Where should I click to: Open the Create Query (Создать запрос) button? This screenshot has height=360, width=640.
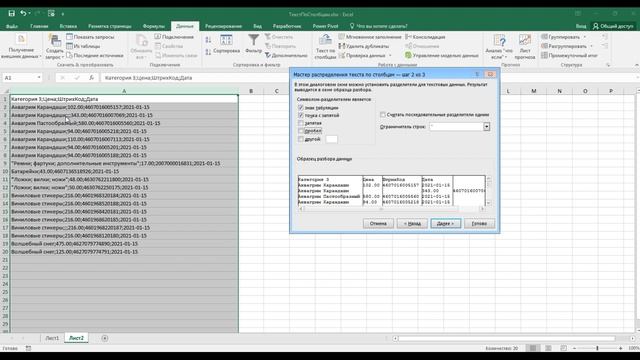(54, 47)
